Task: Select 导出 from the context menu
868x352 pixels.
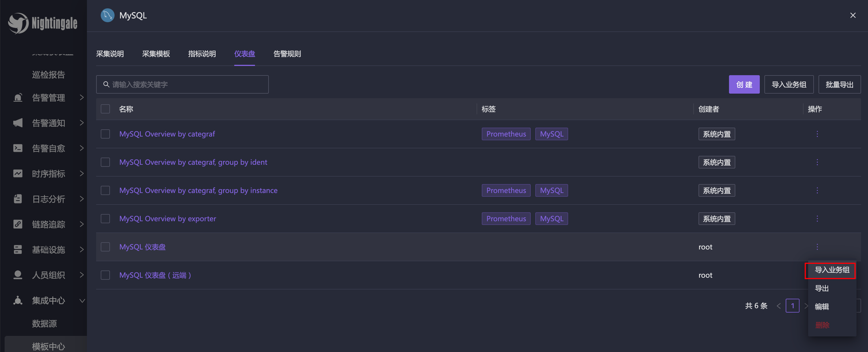Action: click(821, 288)
